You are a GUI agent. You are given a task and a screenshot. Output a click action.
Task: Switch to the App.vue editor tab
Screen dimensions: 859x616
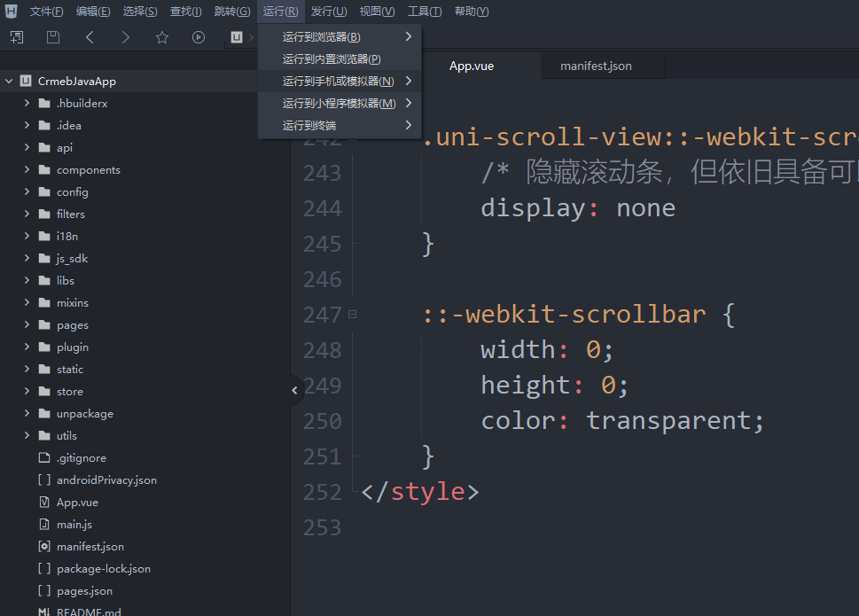pos(472,66)
